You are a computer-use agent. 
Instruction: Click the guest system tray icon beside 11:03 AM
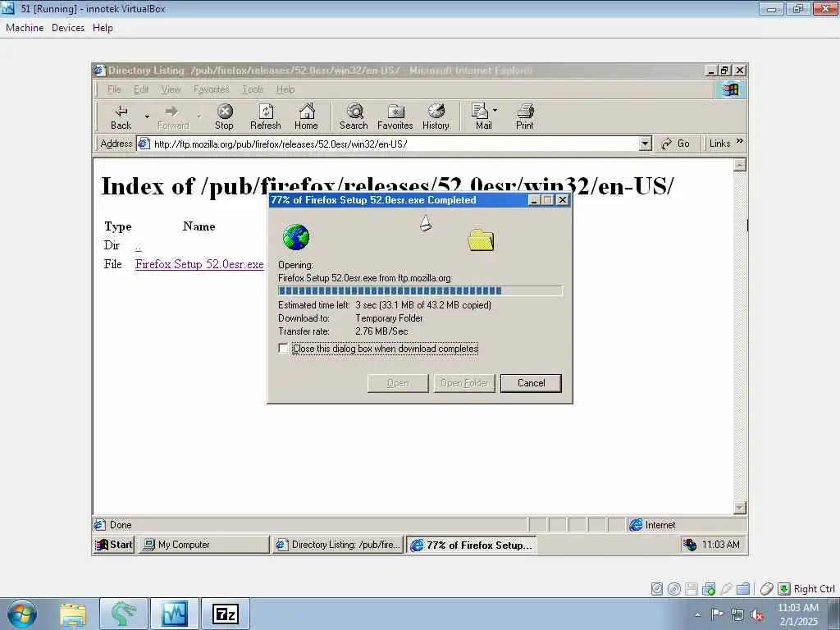[690, 545]
